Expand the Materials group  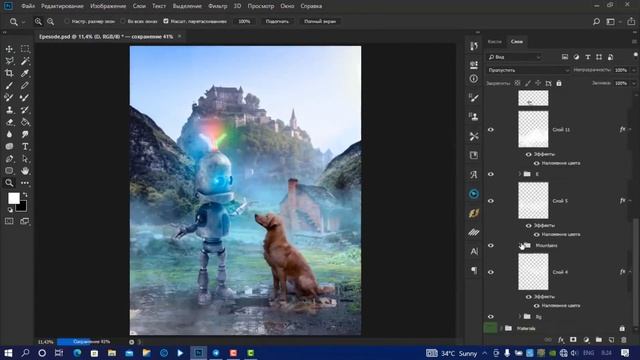pyautogui.click(x=501, y=329)
